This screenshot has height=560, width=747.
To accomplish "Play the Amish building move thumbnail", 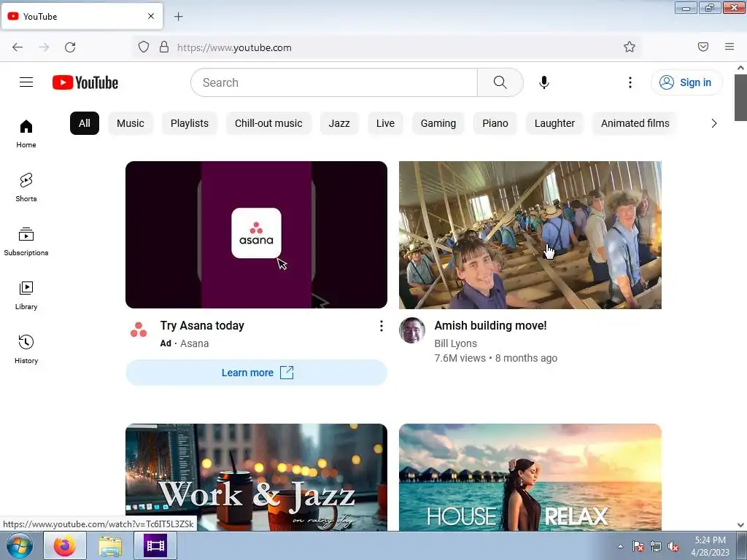I will [530, 235].
